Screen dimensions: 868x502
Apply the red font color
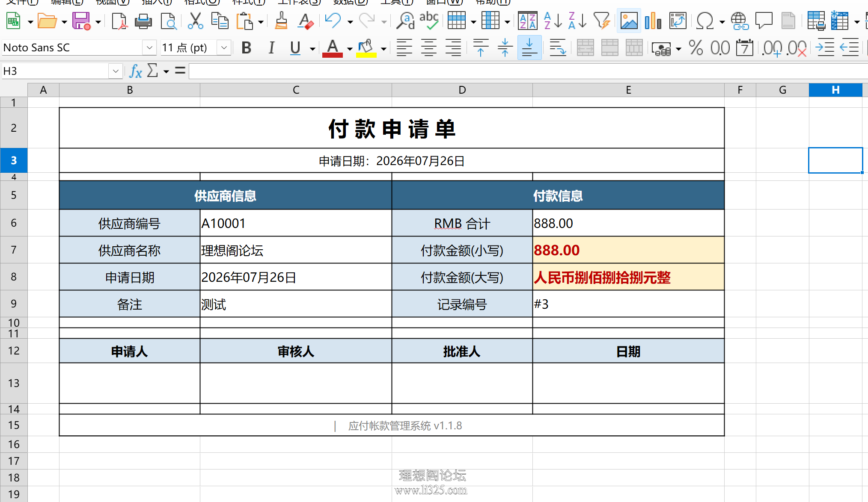(x=333, y=48)
